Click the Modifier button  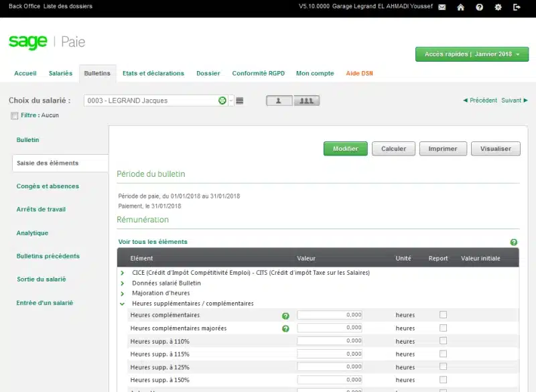345,149
